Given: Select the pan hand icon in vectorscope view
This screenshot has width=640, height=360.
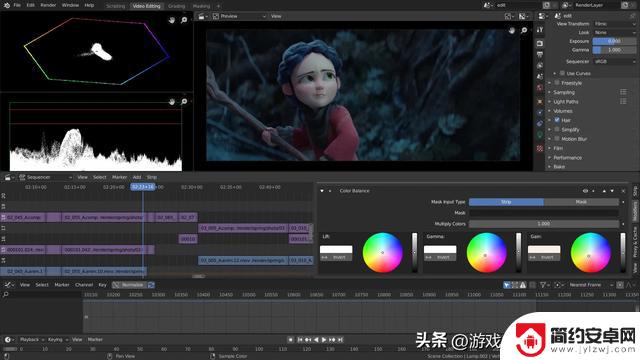Looking at the screenshot, I should click(172, 20).
